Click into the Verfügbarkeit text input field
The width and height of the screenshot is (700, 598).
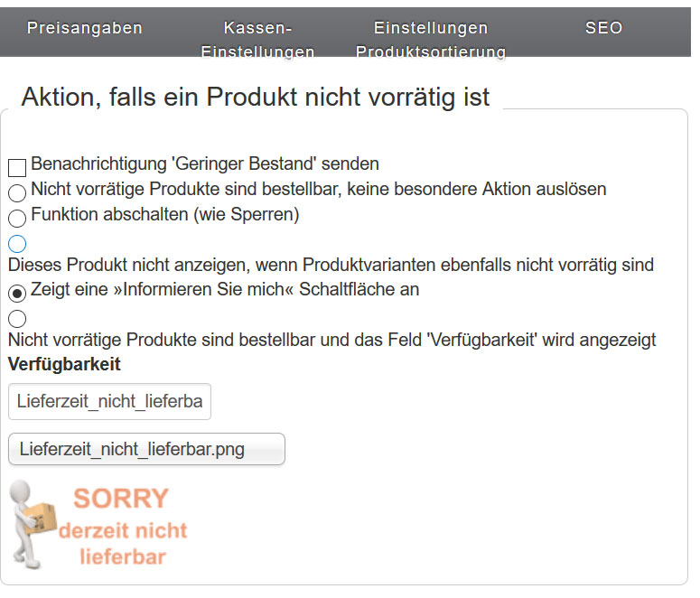point(109,402)
